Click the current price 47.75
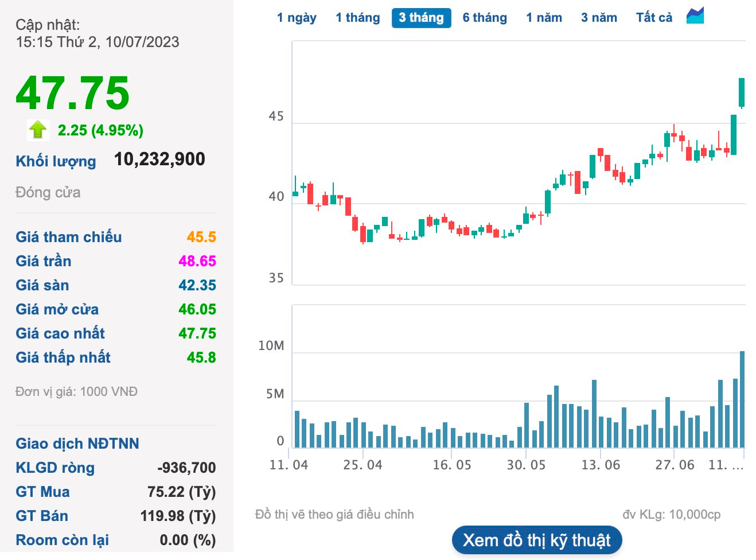Screen dimensions: 756x560 coord(73,93)
